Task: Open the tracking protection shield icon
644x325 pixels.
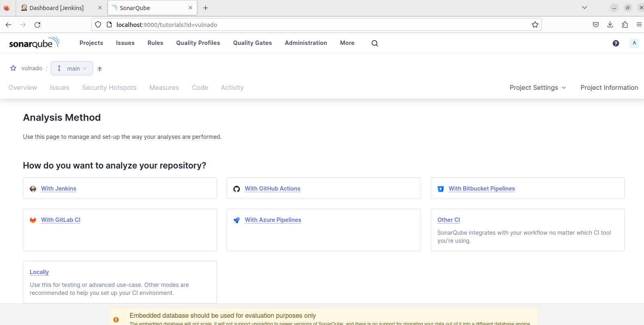Action: (x=98, y=24)
